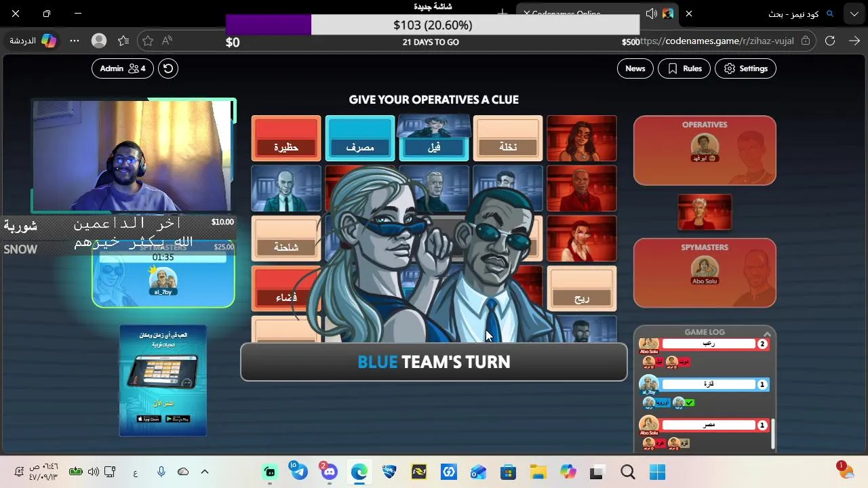Click the microphone tray icon
This screenshot has width=868, height=488.
click(161, 472)
